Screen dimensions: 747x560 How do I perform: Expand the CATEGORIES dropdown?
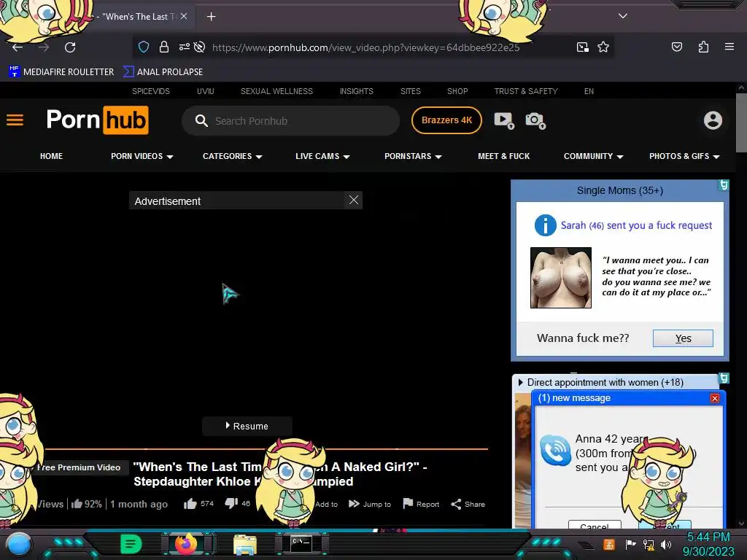(x=233, y=156)
